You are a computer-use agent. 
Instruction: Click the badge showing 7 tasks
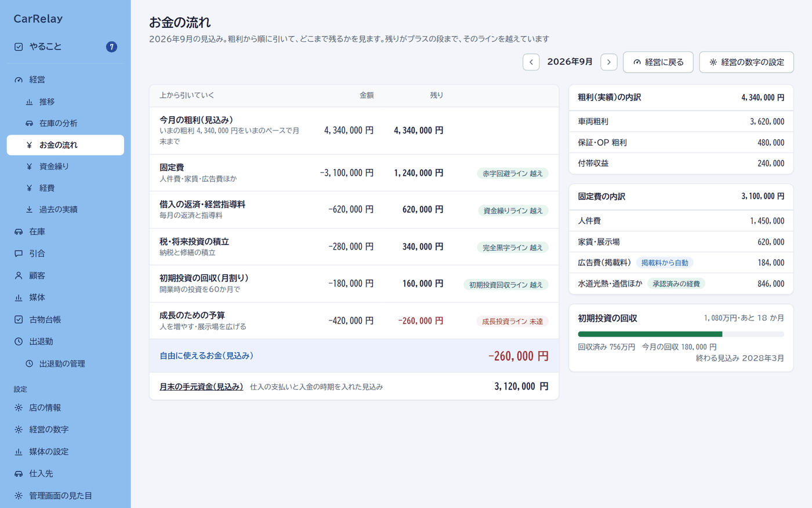click(111, 46)
